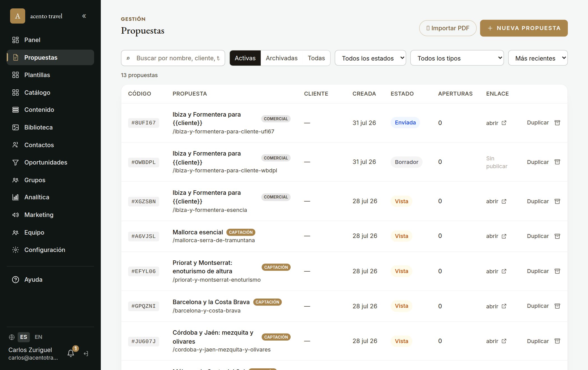Go to Grupos in the sidebar
The height and width of the screenshot is (370, 588).
pyautogui.click(x=50, y=180)
